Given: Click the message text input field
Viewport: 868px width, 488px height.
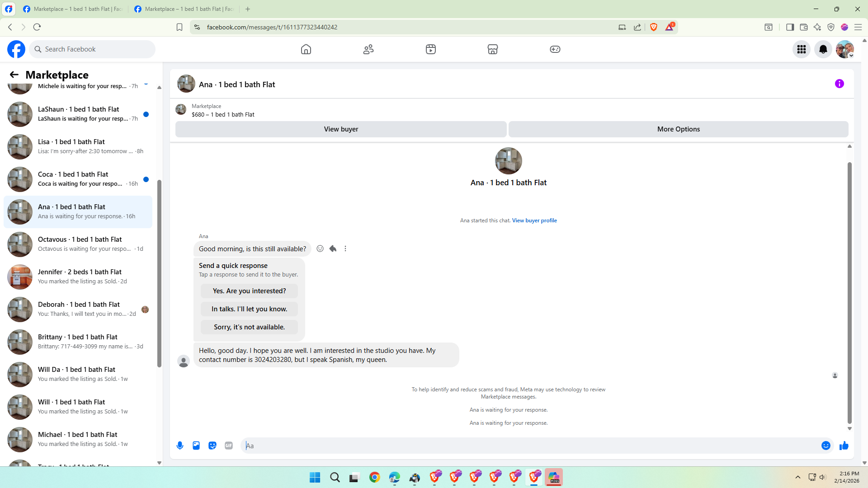Looking at the screenshot, I should pos(529,446).
